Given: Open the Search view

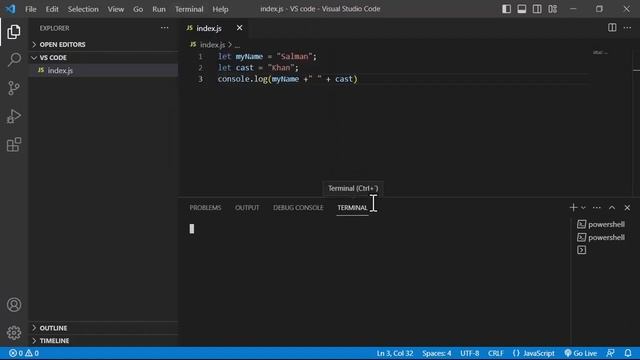Looking at the screenshot, I should tap(14, 60).
